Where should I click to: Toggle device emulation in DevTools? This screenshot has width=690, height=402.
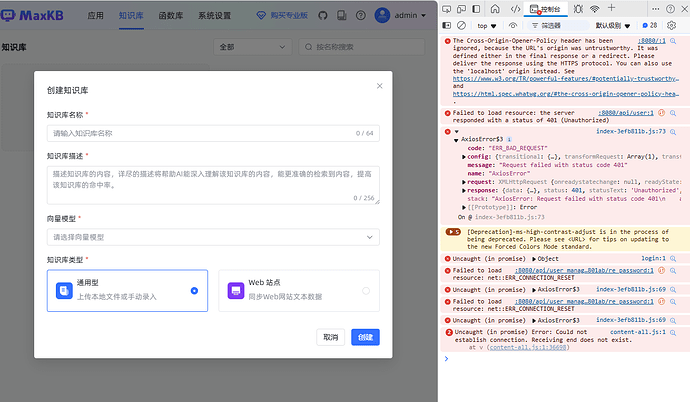tap(461, 9)
